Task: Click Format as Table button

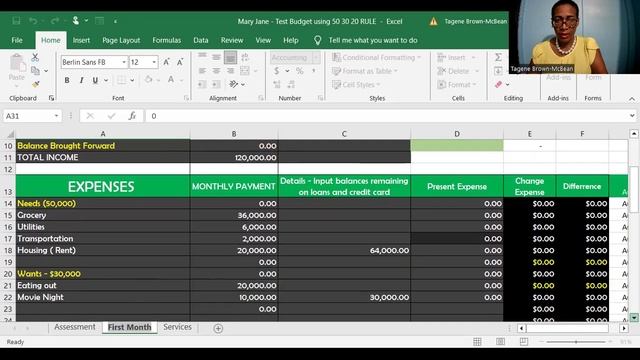Action: click(x=364, y=71)
